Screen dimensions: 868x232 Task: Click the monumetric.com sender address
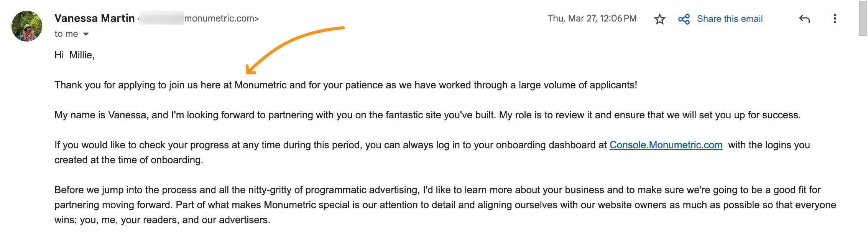tap(222, 18)
